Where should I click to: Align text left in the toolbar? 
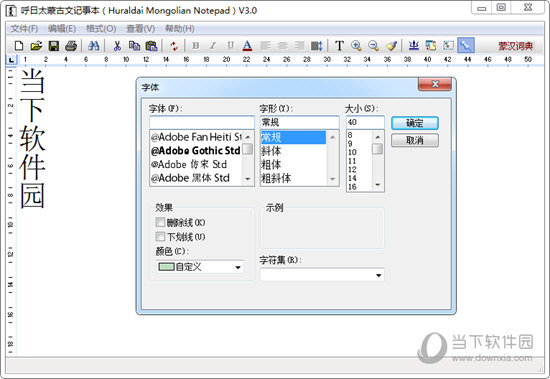[x=266, y=46]
